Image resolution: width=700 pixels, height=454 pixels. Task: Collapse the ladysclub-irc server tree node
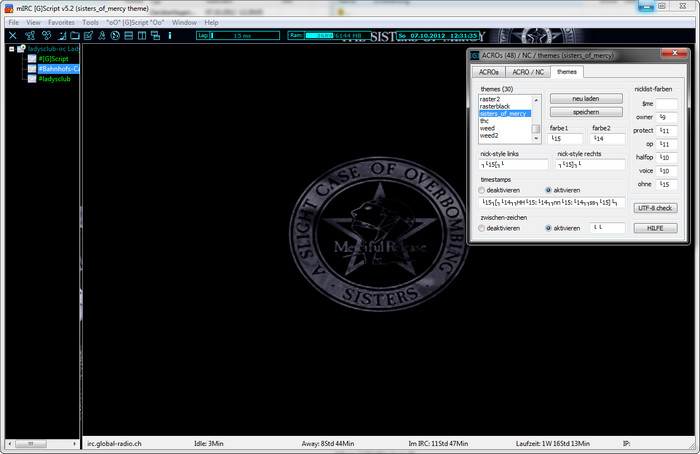(x=12, y=49)
